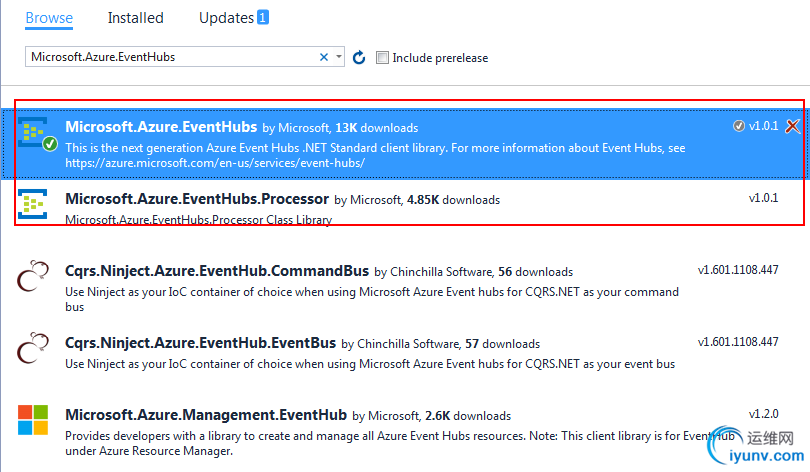810x472 pixels.
Task: Select the Cqrs.Ninject.Azure.EventHub.CommandBus package title
Action: pos(216,271)
